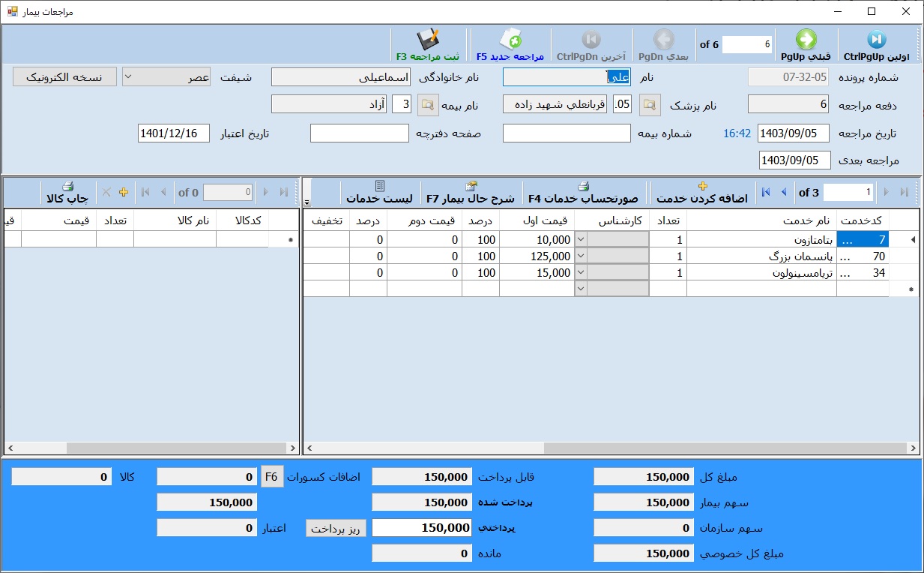The image size is (924, 573).
Task: Click the insurance lookup icon beside نام بیمه
Action: [428, 105]
